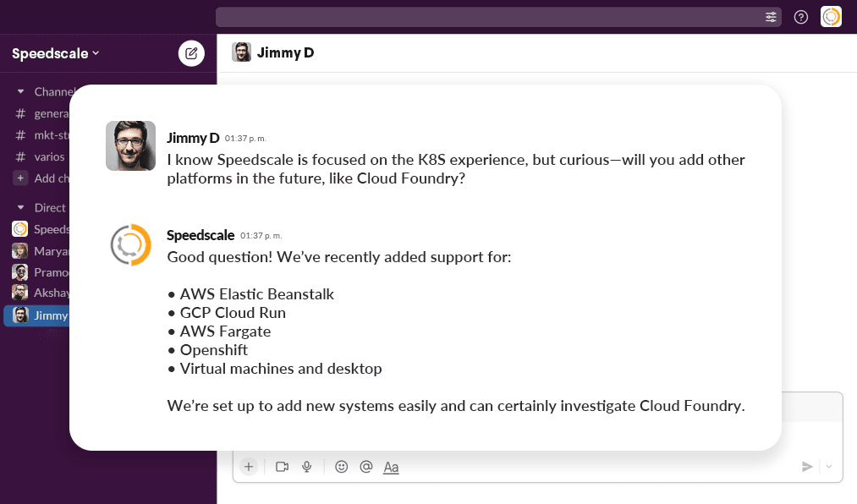Click the send message arrow icon

click(807, 467)
